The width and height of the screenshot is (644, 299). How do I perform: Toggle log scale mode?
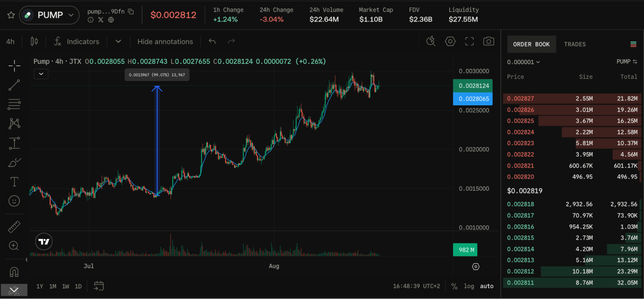[x=469, y=286]
